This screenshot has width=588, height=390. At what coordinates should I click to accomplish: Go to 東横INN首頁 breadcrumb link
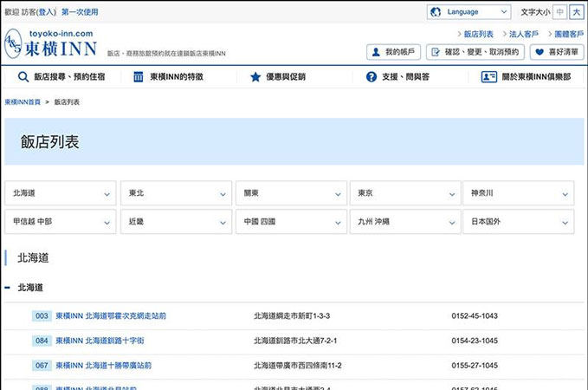(x=23, y=102)
